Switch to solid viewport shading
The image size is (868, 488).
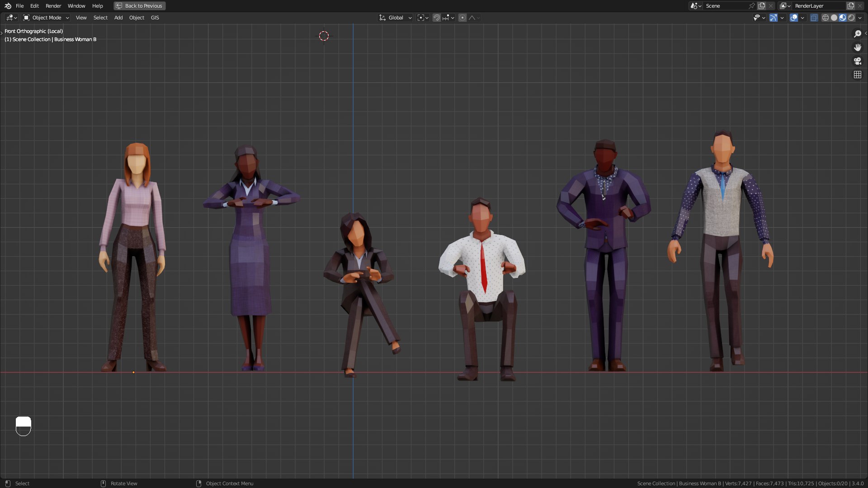pos(834,18)
